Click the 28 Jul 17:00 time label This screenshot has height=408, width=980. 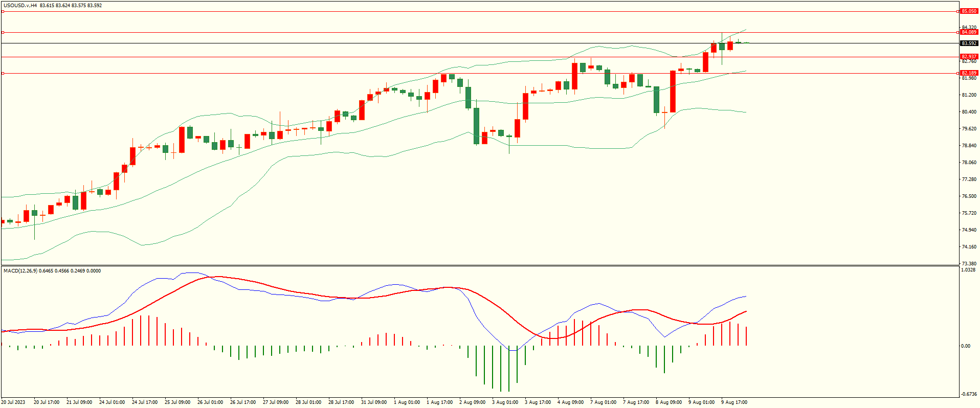tap(341, 402)
